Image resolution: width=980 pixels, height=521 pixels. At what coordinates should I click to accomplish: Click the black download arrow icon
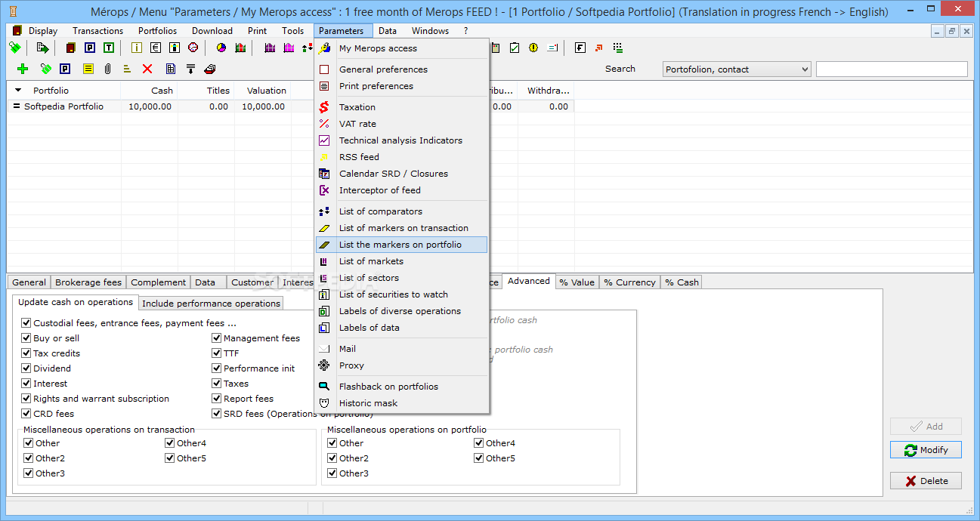tap(190, 69)
